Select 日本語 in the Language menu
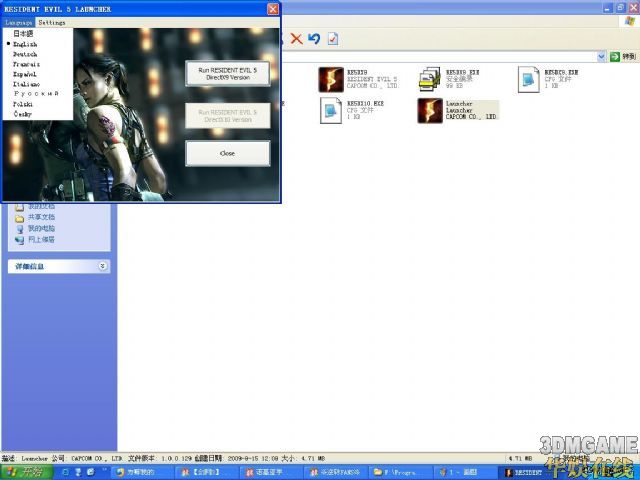 (x=23, y=33)
